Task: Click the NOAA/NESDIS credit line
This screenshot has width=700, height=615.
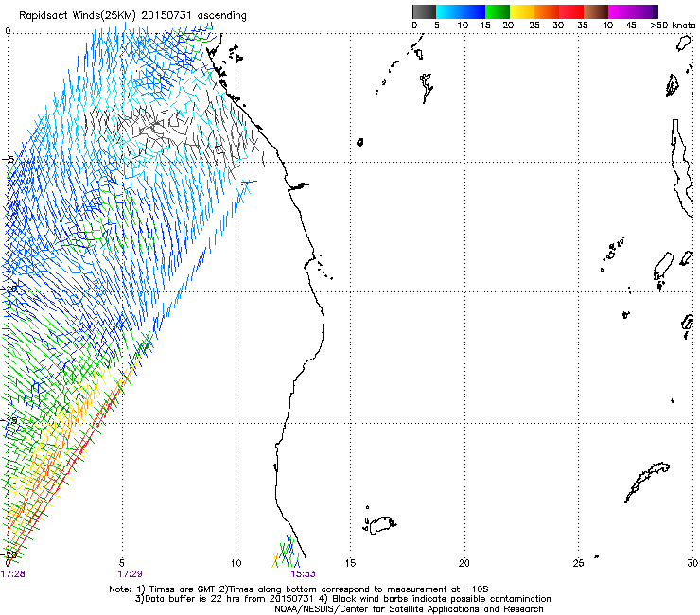Action: click(x=409, y=609)
